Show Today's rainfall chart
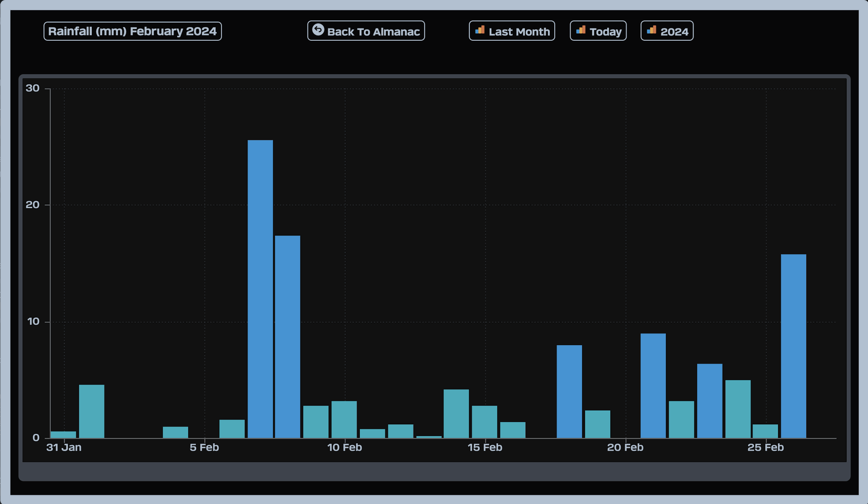Image resolution: width=868 pixels, height=504 pixels. pyautogui.click(x=605, y=32)
